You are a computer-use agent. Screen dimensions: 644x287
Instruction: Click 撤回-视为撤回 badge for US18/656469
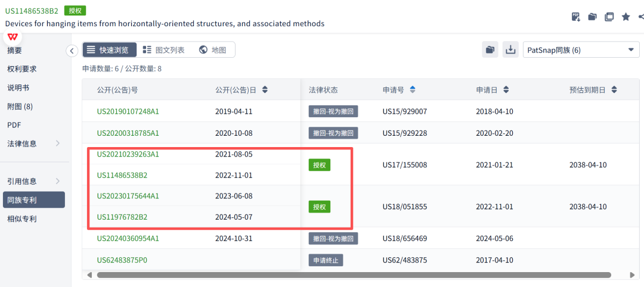[x=333, y=238]
